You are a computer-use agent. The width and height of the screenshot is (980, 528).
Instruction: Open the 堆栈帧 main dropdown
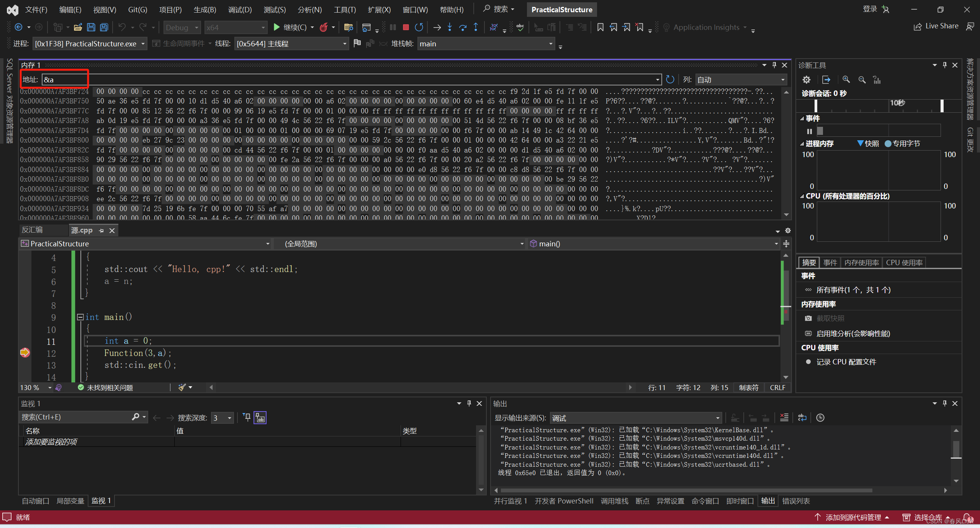click(486, 44)
